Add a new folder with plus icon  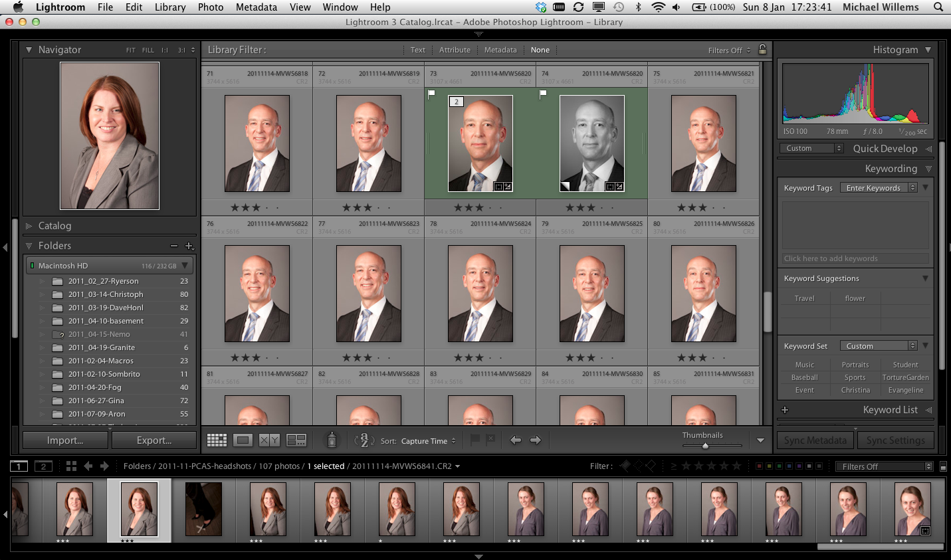click(189, 246)
